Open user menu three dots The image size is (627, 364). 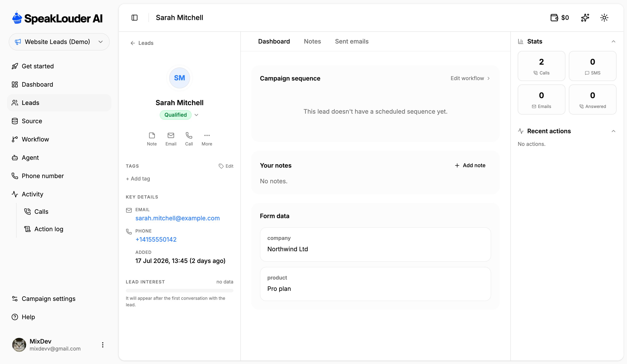pos(103,345)
